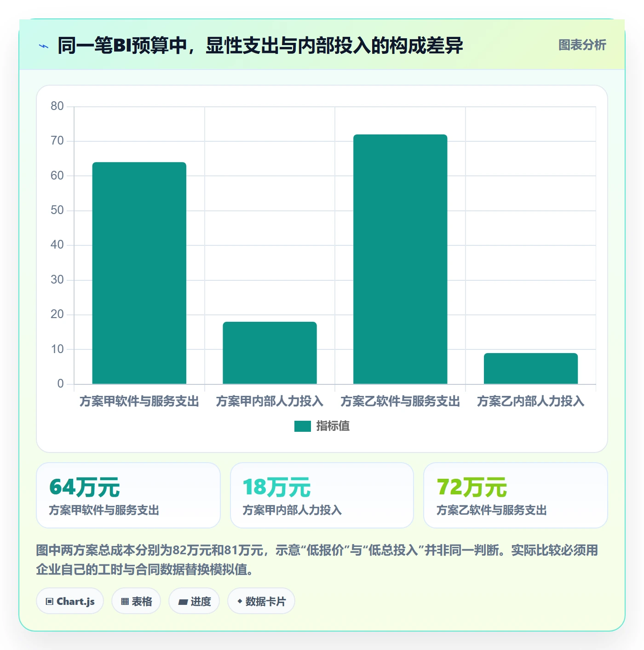Click the 图表分析 label in header
Viewport: 644px width, 650px height.
(582, 45)
